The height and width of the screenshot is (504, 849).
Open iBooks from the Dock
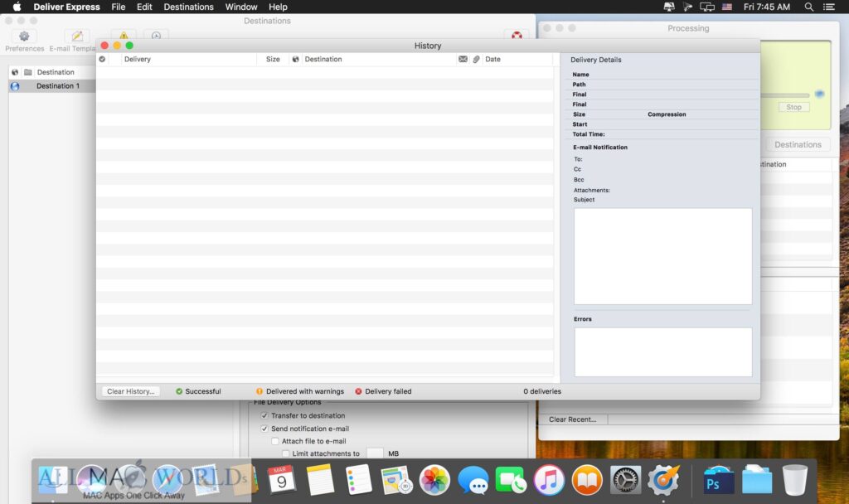tap(587, 480)
